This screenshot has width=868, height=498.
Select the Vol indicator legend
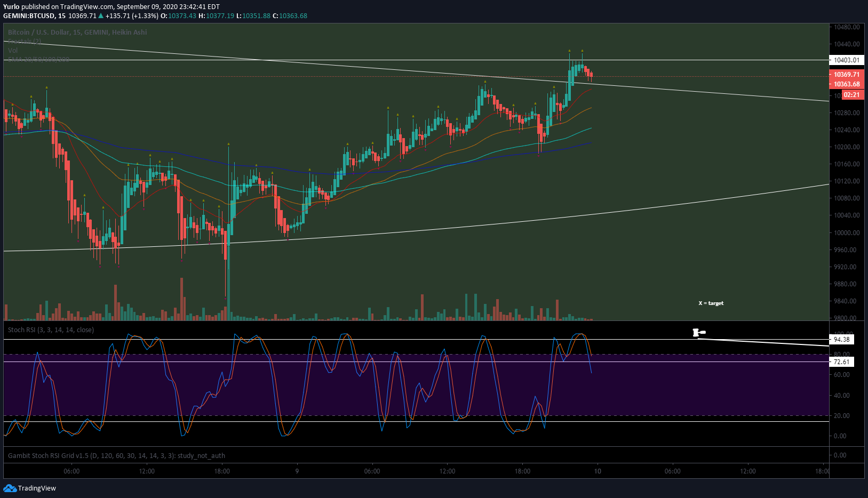pyautogui.click(x=13, y=50)
